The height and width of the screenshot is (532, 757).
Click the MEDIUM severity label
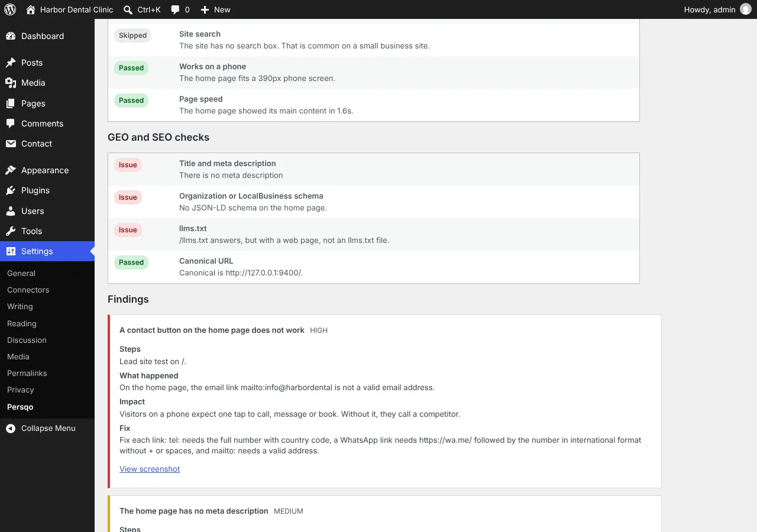(x=289, y=511)
